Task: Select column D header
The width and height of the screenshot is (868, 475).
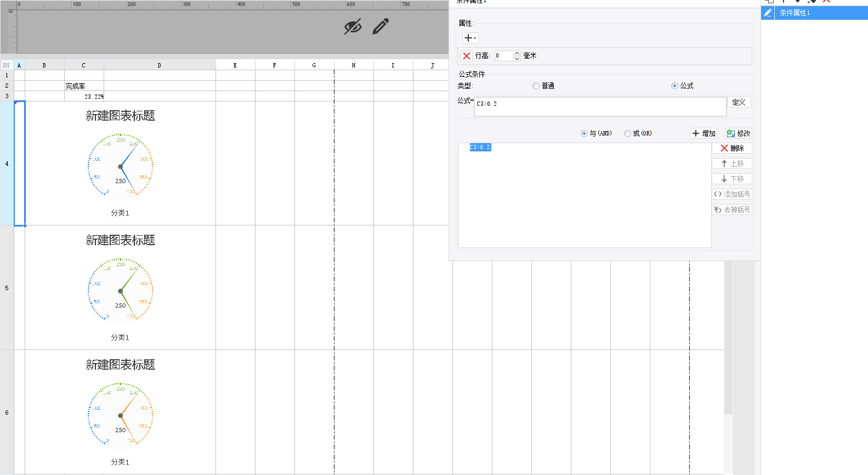Action: pyautogui.click(x=160, y=65)
